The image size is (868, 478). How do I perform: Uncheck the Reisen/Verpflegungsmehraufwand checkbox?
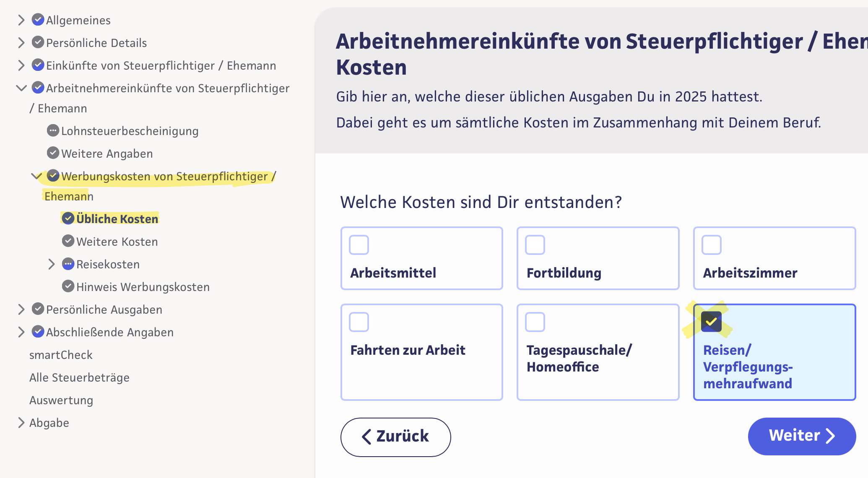click(x=711, y=322)
